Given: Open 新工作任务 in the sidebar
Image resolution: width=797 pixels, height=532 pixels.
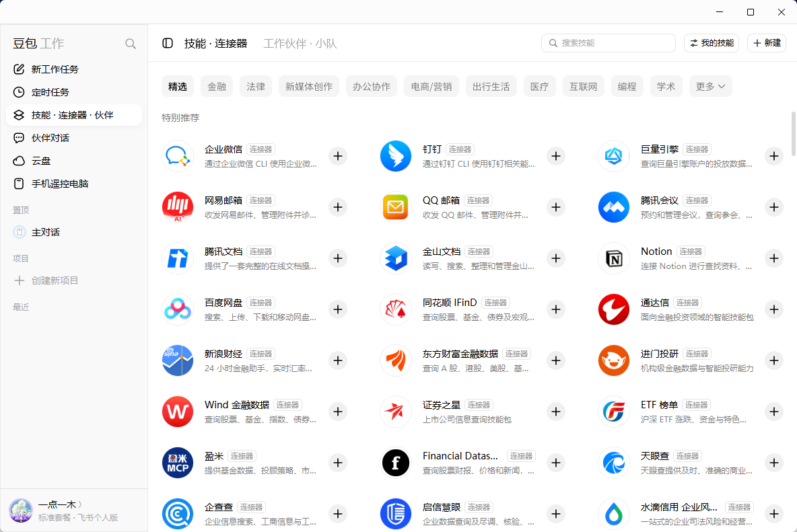Looking at the screenshot, I should [73, 69].
